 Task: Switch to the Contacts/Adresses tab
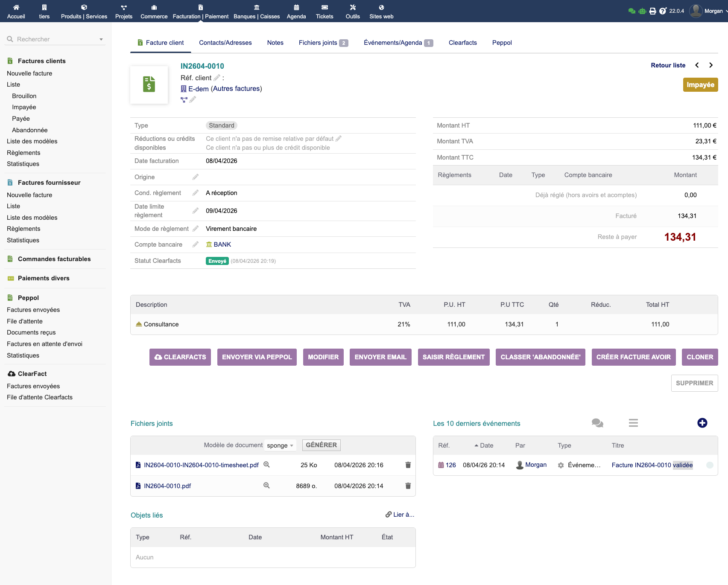click(225, 43)
